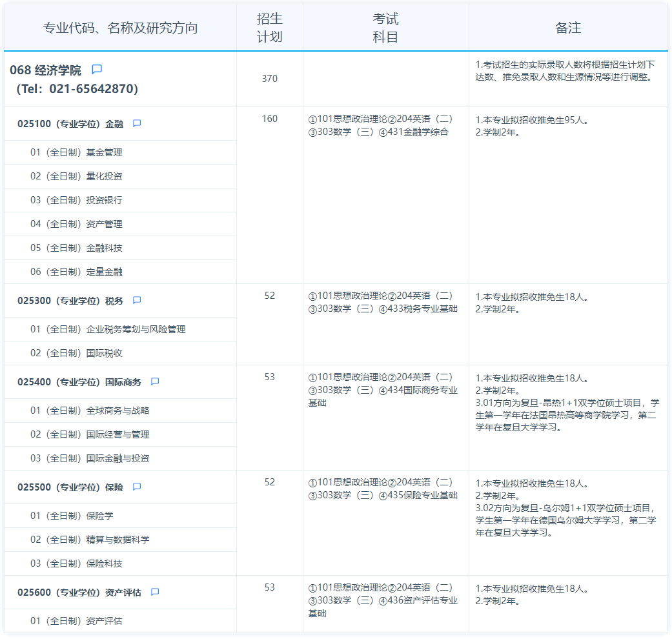Select 03 保险科技 direction row

point(76,563)
